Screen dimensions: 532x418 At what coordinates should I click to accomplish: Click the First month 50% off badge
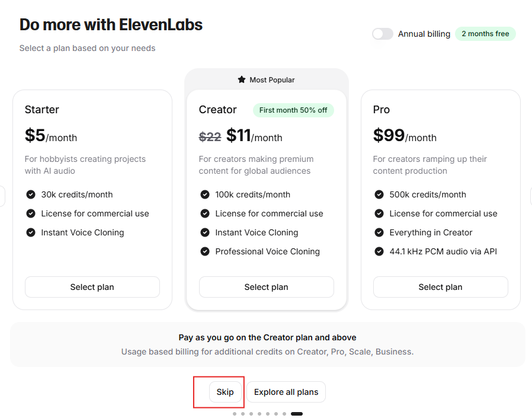coord(293,110)
